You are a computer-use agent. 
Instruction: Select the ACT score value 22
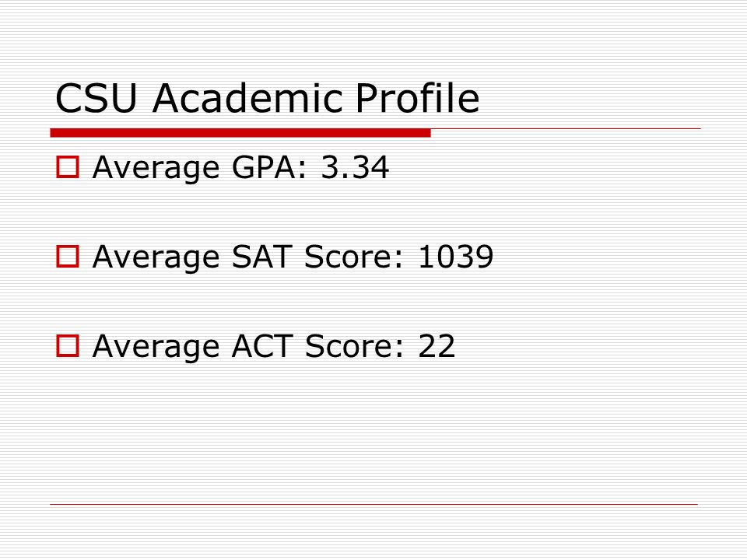437,346
